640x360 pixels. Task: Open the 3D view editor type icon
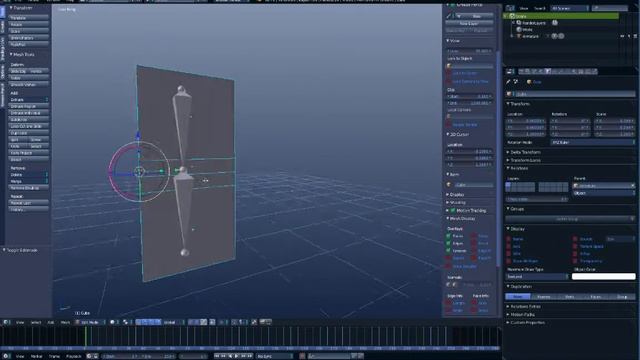[7, 322]
